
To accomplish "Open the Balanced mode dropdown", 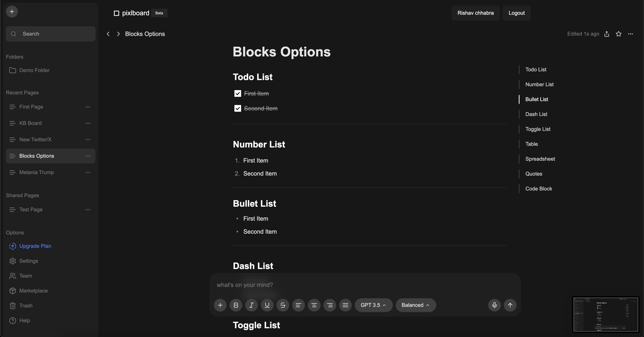I will click(416, 305).
